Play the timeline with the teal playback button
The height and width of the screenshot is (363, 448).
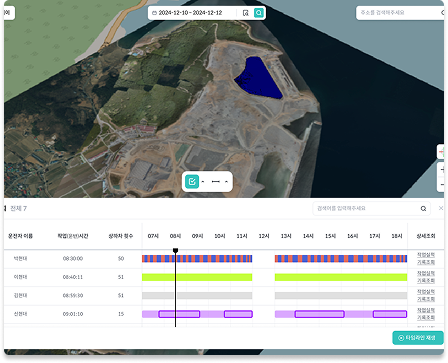pyautogui.click(x=418, y=338)
